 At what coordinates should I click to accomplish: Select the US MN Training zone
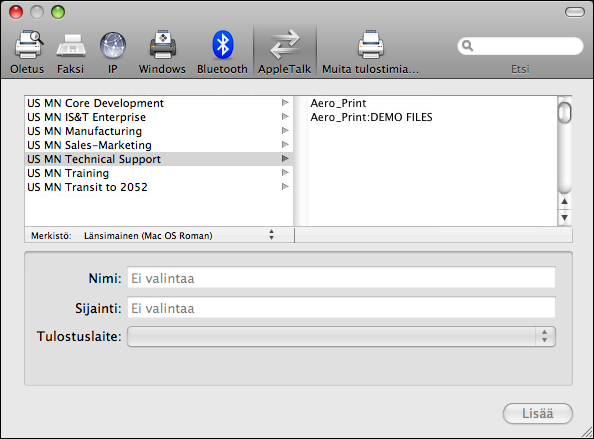tap(159, 173)
